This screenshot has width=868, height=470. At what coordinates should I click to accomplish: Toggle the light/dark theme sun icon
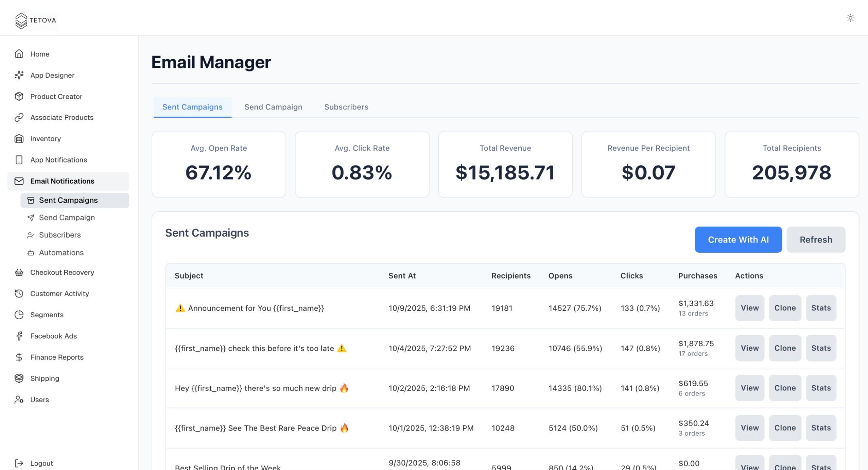[x=850, y=18]
